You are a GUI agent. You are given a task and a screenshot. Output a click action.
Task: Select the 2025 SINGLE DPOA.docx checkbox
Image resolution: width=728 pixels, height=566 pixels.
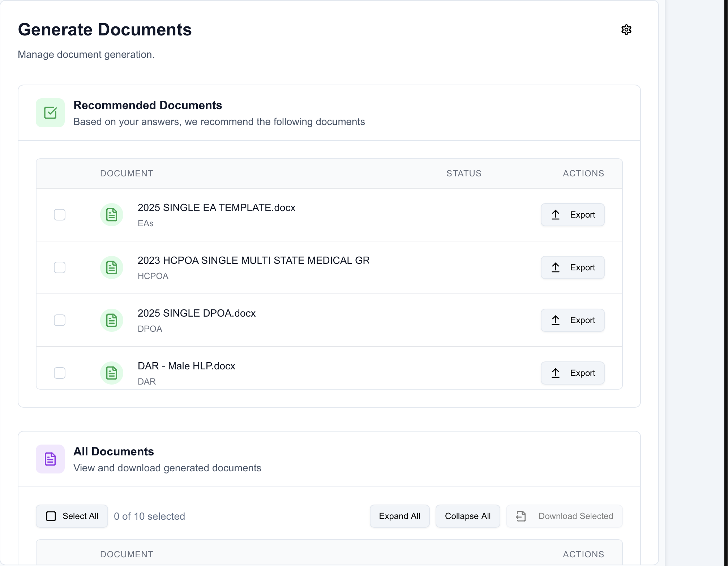pyautogui.click(x=60, y=320)
